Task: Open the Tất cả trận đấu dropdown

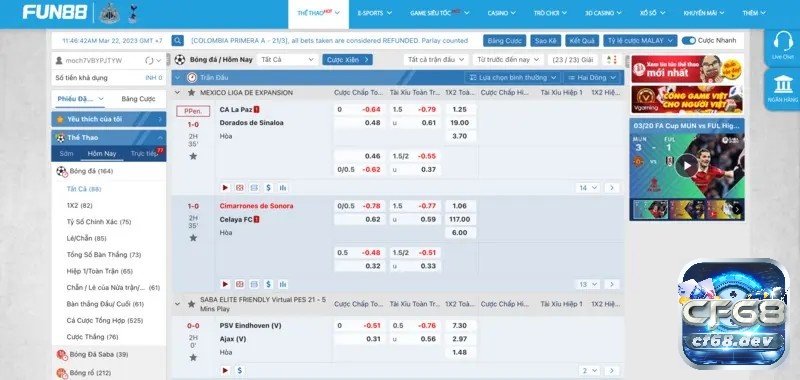Action: (436, 60)
